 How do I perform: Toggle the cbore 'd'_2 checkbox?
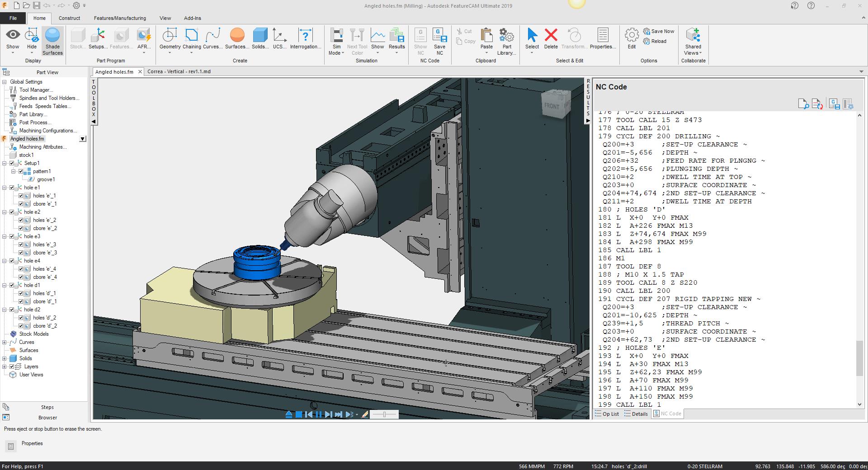(21, 326)
